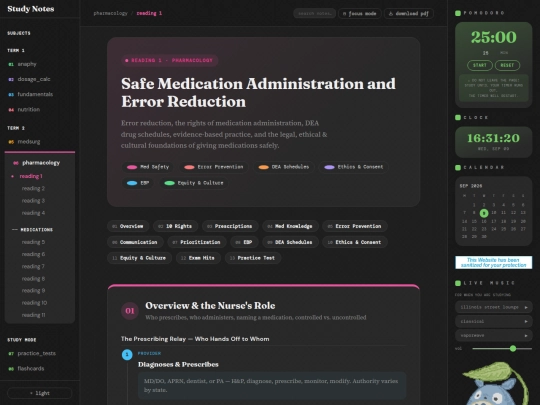The width and height of the screenshot is (540, 405).
Task: Adjust the music volume slider
Action: (502, 349)
